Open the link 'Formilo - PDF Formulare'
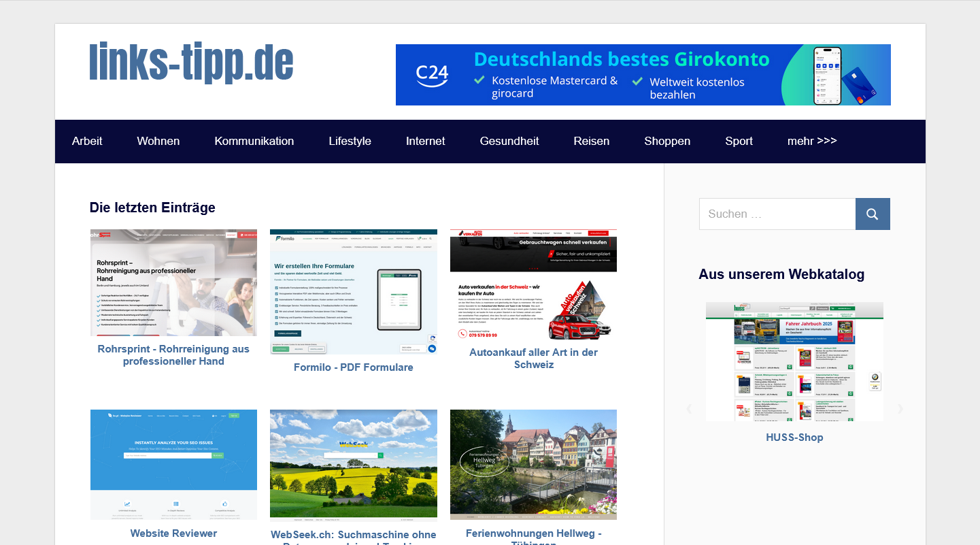 pyautogui.click(x=353, y=367)
